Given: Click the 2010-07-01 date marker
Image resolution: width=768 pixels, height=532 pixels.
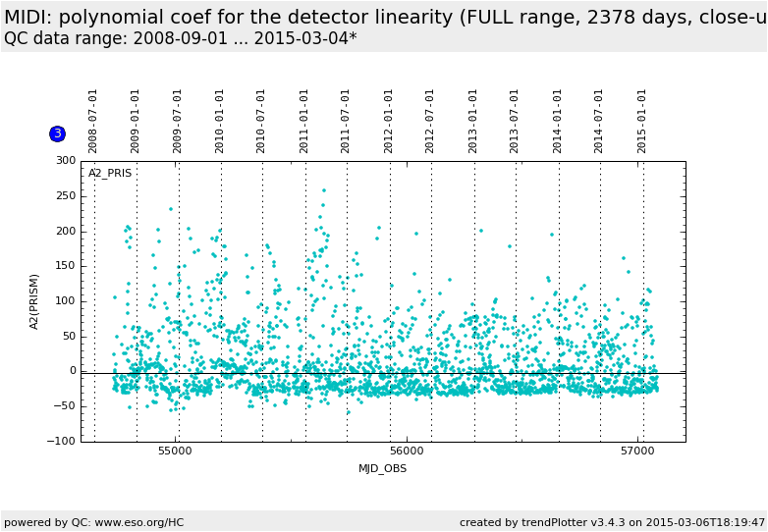Looking at the screenshot, I should pyautogui.click(x=261, y=121).
